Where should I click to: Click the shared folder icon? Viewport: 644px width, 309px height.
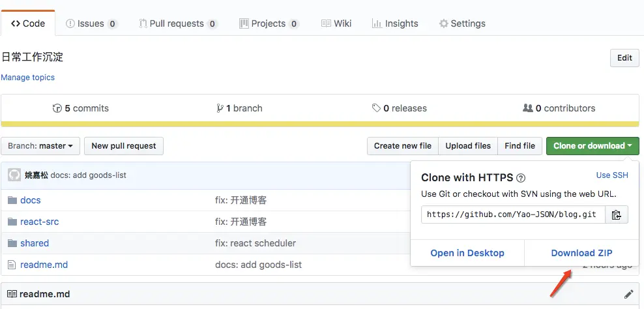click(x=12, y=243)
